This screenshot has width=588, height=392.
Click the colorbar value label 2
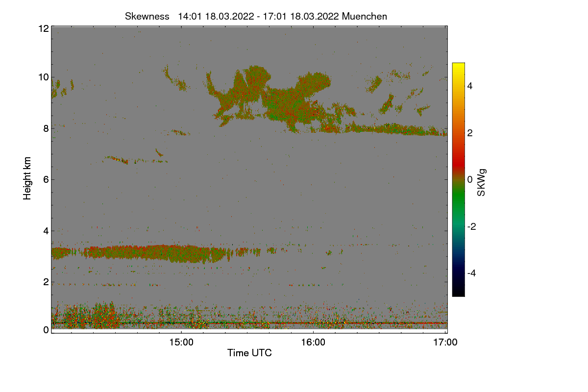tap(470, 133)
